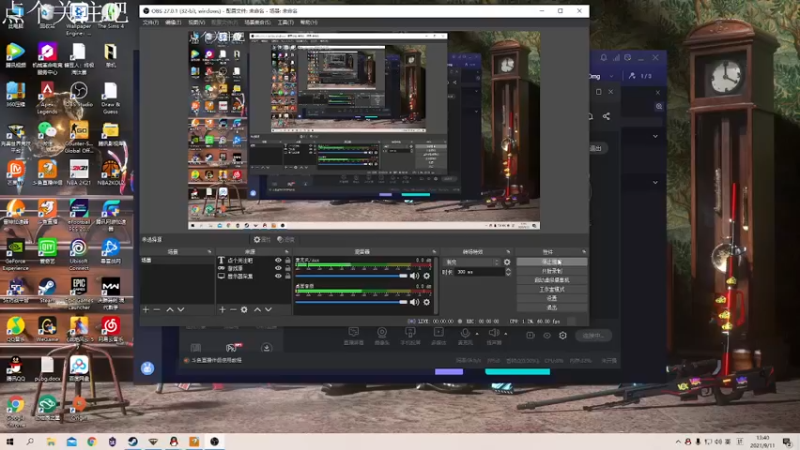Screen dimensions: 800x450
Task: Remove selected scene with minus button
Action: pyautogui.click(x=157, y=310)
